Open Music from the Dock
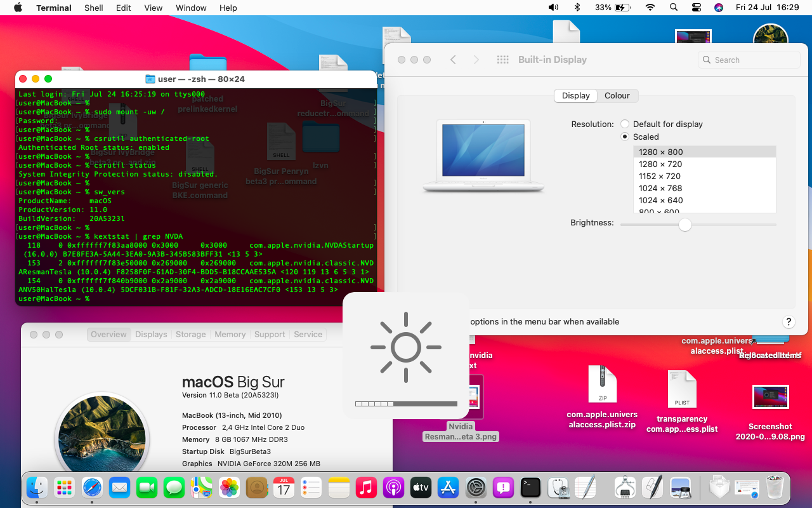812x508 pixels. [x=367, y=488]
